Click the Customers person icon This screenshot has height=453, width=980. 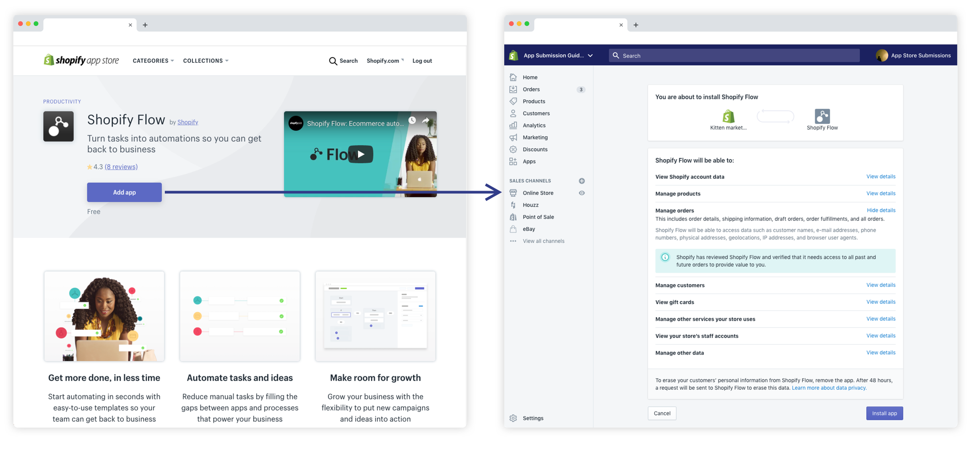pyautogui.click(x=513, y=113)
